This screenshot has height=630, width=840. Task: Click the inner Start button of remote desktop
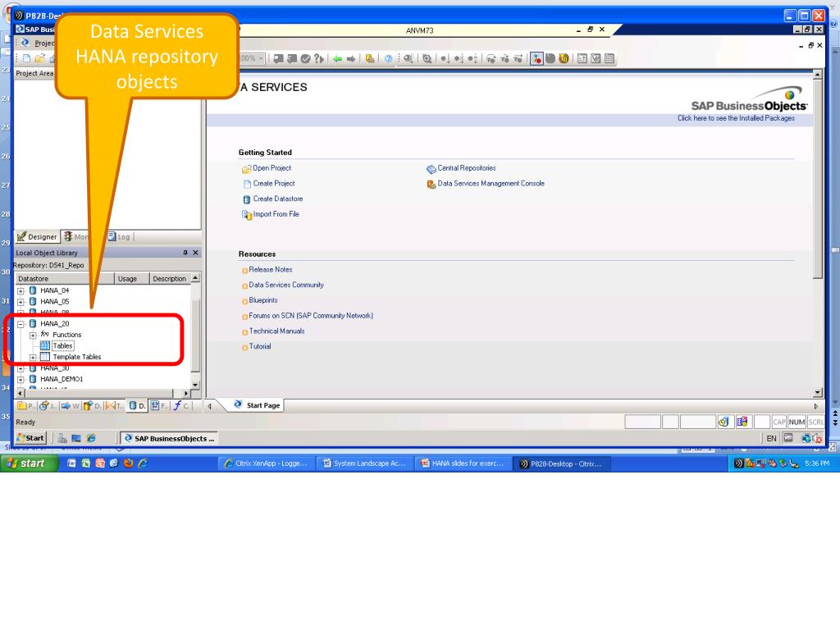30,438
